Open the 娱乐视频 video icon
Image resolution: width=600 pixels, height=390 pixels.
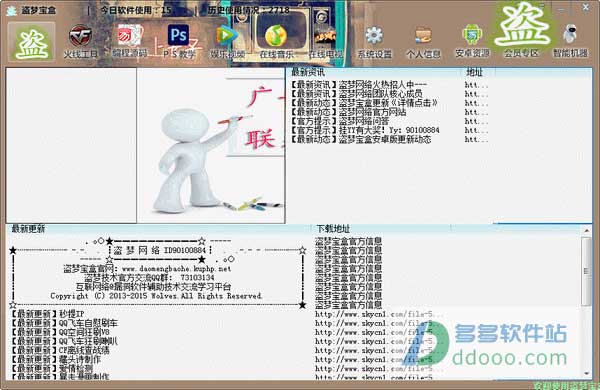(x=227, y=42)
